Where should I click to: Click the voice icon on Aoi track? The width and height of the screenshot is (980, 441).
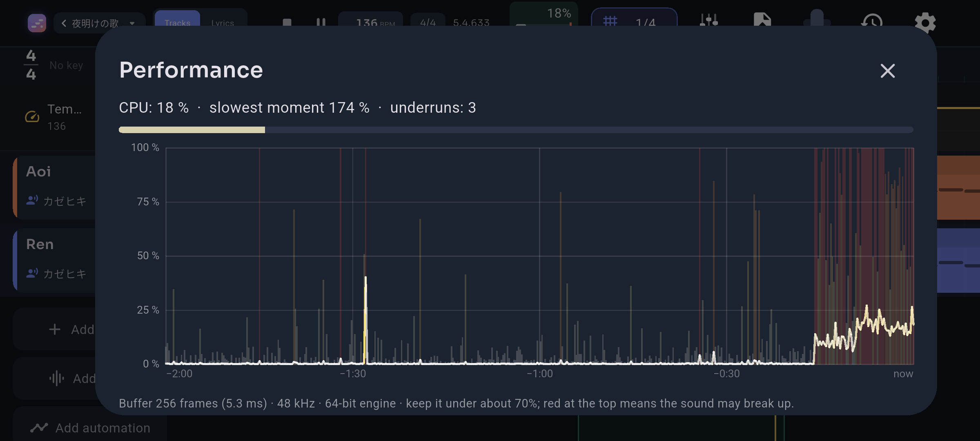coord(32,200)
